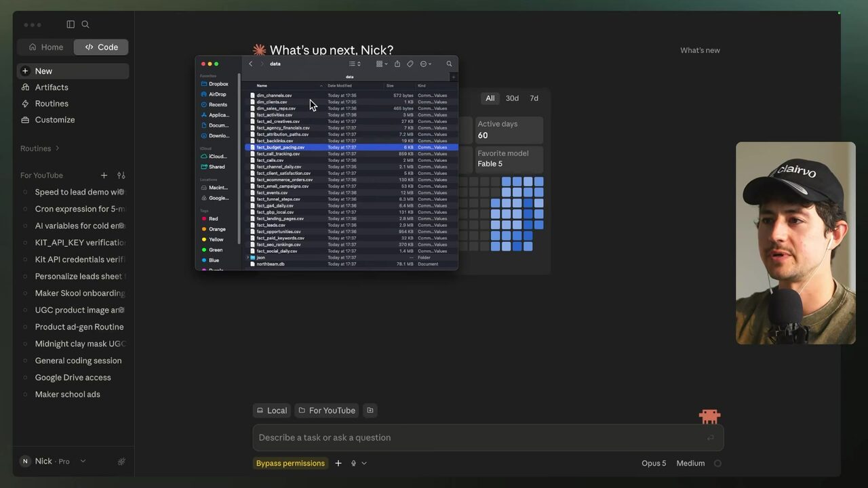Select the Yellow tag in Finder
This screenshot has width=868, height=488.
[x=212, y=239]
